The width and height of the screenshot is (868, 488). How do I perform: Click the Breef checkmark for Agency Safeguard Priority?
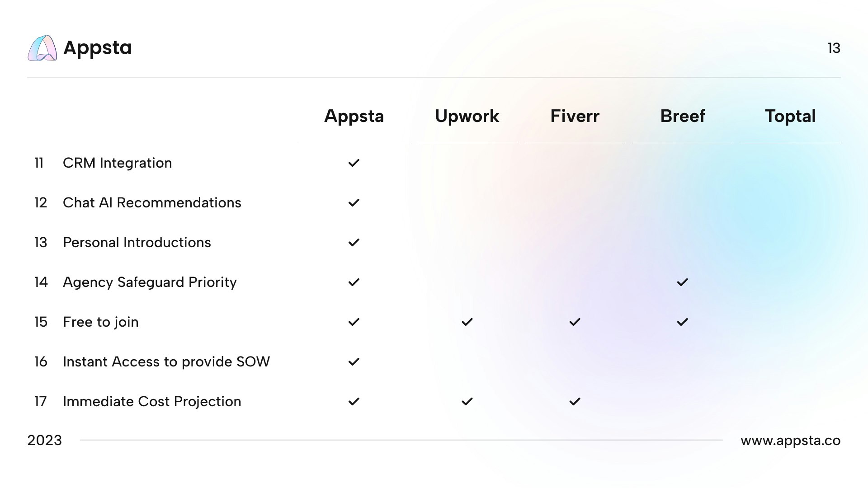683,282
